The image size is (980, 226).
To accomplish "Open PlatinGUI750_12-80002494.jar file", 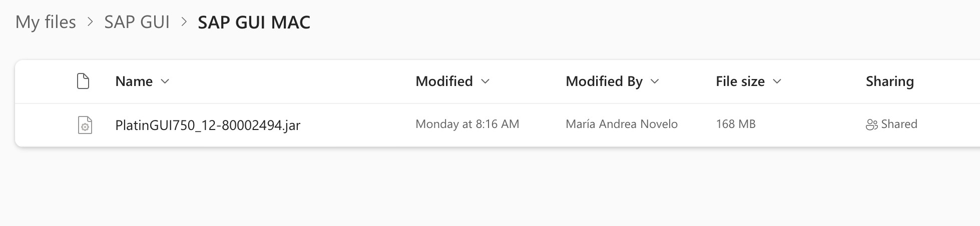I will [208, 125].
